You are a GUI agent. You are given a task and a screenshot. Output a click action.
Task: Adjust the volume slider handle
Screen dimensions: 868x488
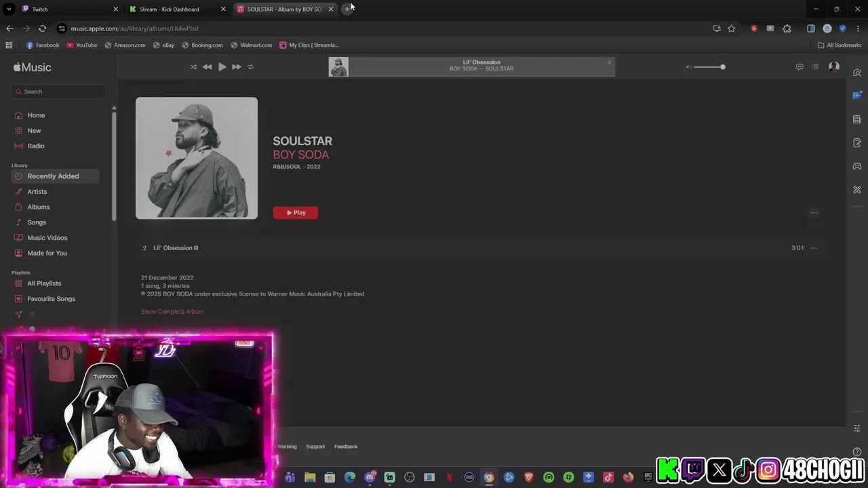click(722, 67)
